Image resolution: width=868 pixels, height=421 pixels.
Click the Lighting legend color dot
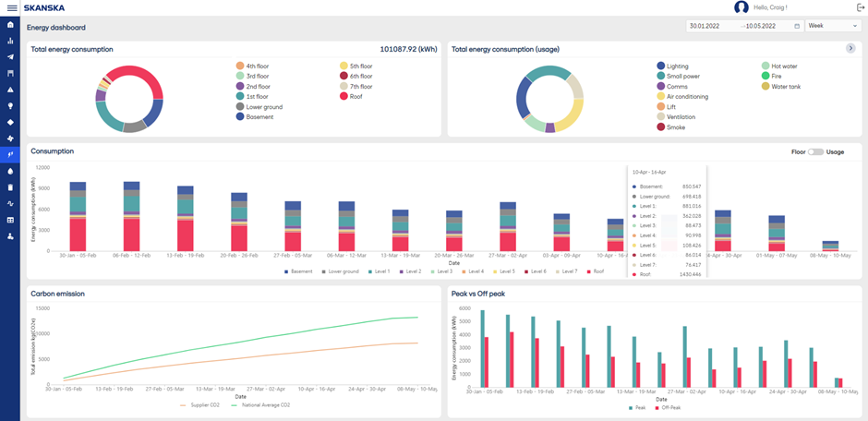[x=660, y=66]
